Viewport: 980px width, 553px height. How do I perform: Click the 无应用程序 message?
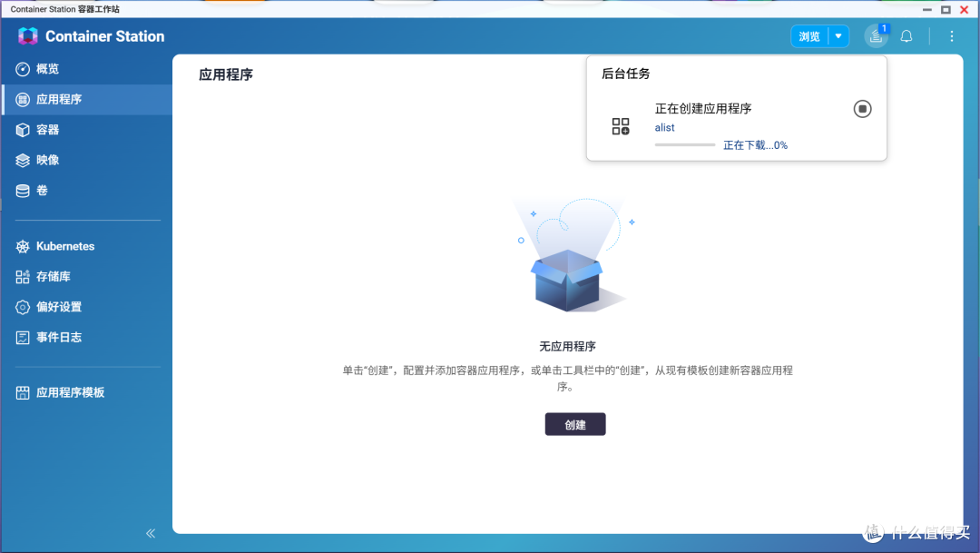567,347
